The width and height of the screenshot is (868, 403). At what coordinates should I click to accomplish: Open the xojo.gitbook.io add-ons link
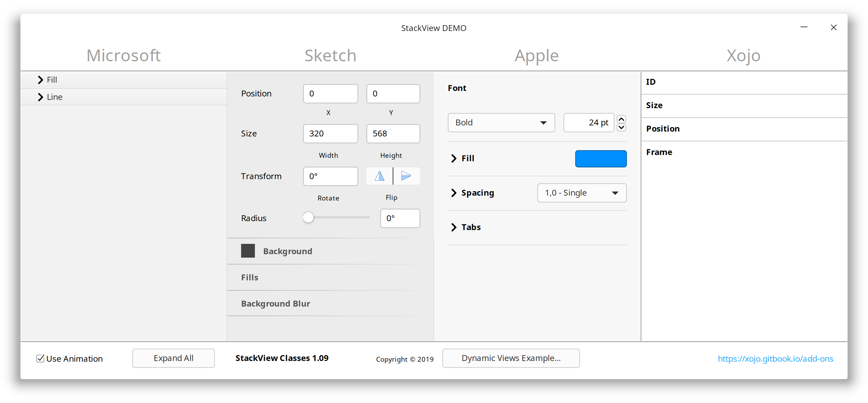click(x=775, y=359)
